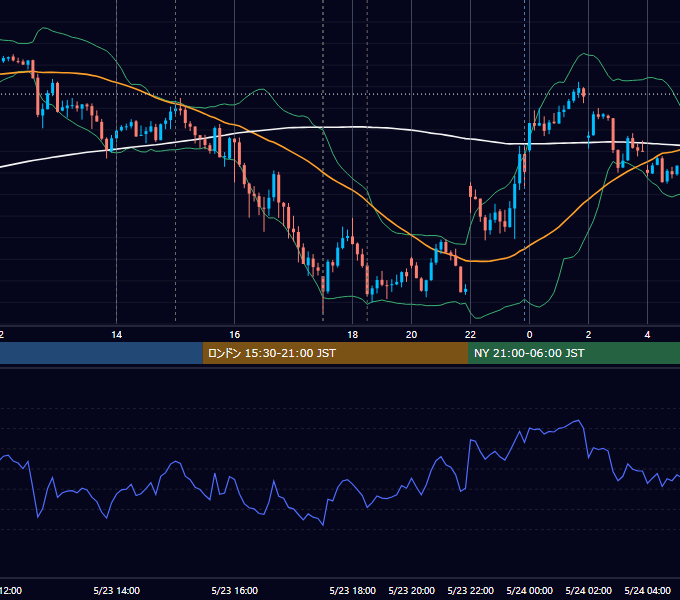This screenshot has width=680, height=600.
Task: Click the 5/23 22:00 time axis label
Action: tap(471, 590)
